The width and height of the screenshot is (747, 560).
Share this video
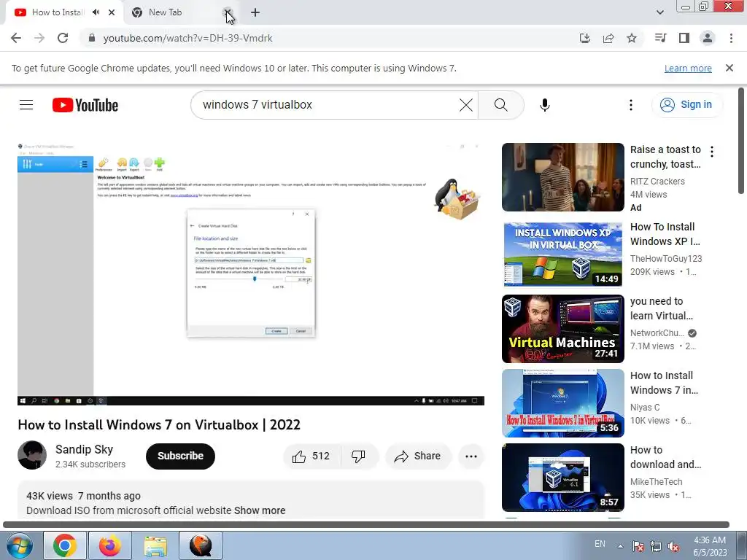[x=417, y=456]
